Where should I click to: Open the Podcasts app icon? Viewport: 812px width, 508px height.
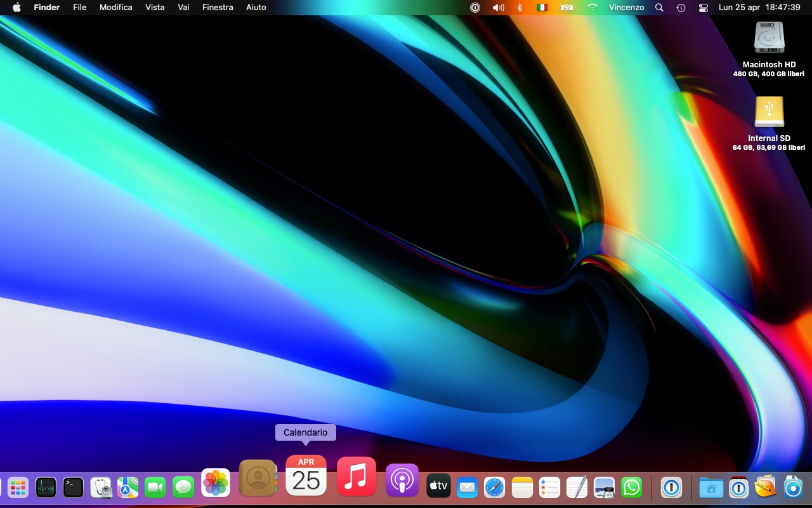(x=402, y=480)
